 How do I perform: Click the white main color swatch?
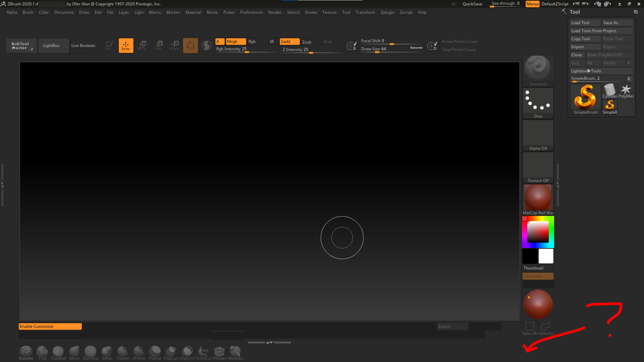coord(546,256)
